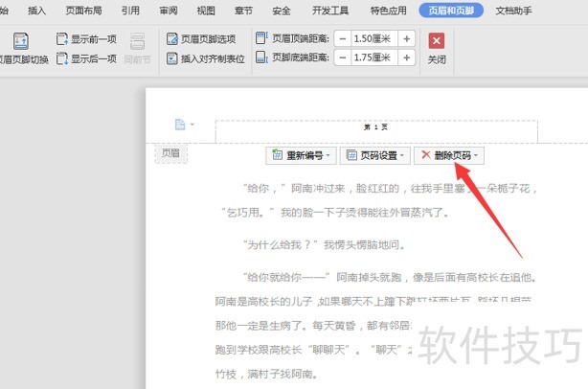Click the line "给你就给你——" 阿南掉头就跑
588x389 pixels.
click(390, 277)
